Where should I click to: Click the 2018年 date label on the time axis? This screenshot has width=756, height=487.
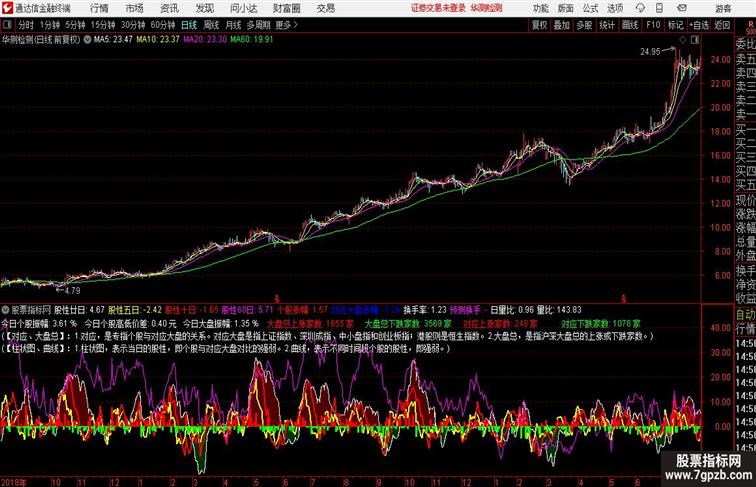coord(14,482)
